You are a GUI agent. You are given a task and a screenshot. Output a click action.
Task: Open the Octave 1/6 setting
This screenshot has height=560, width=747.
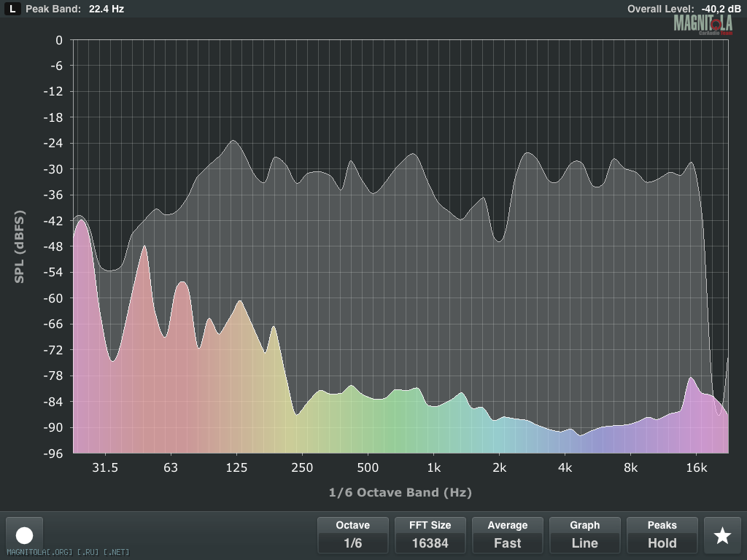click(x=352, y=535)
